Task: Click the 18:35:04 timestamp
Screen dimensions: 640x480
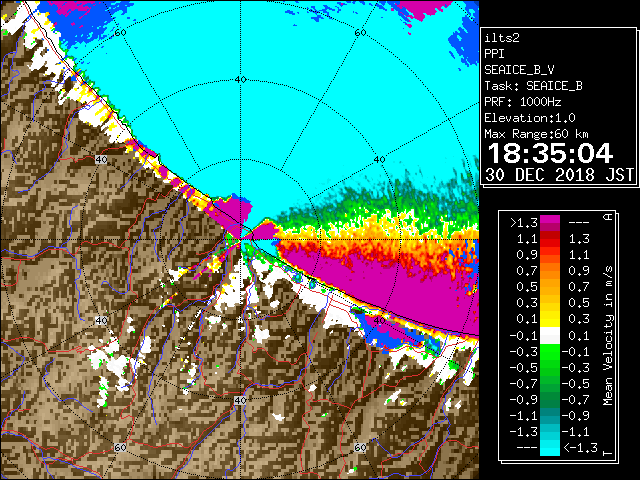Action: pos(550,153)
